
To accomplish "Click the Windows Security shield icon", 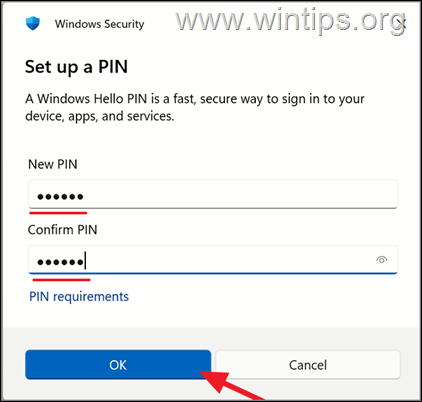I will [33, 24].
